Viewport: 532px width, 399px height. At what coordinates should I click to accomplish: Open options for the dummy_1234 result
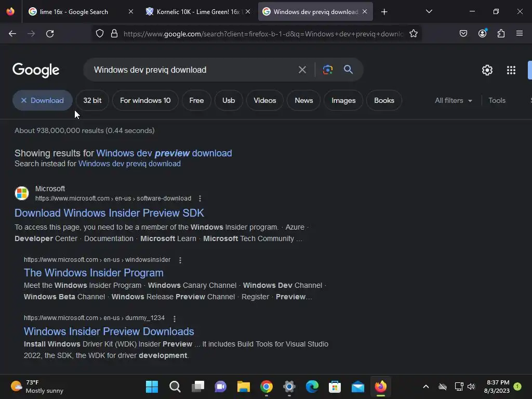click(x=175, y=319)
